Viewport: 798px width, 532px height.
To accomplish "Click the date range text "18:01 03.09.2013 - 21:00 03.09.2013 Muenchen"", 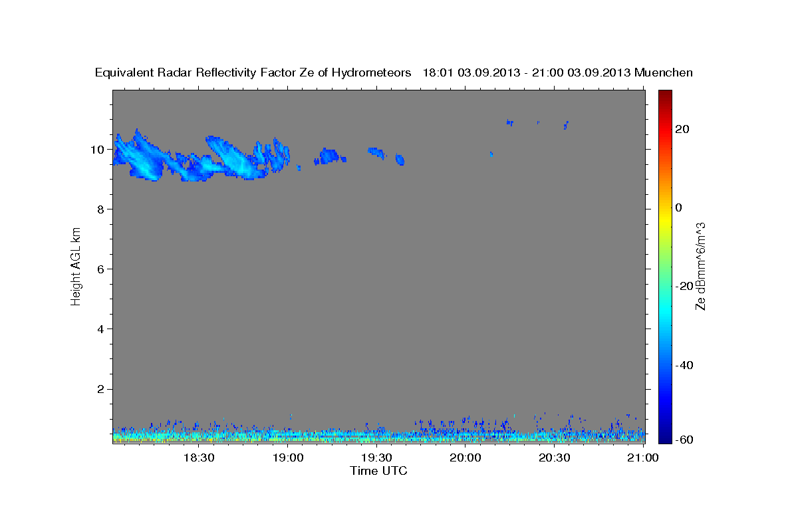I will [558, 73].
